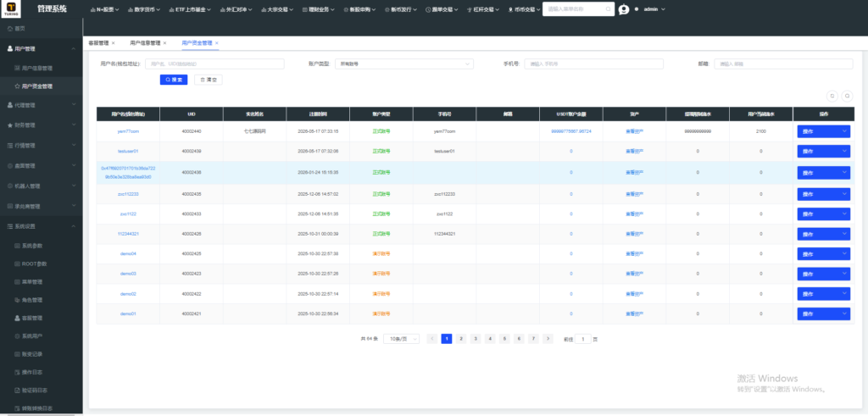
Task: Click the TURING logo icon
Action: [11, 8]
